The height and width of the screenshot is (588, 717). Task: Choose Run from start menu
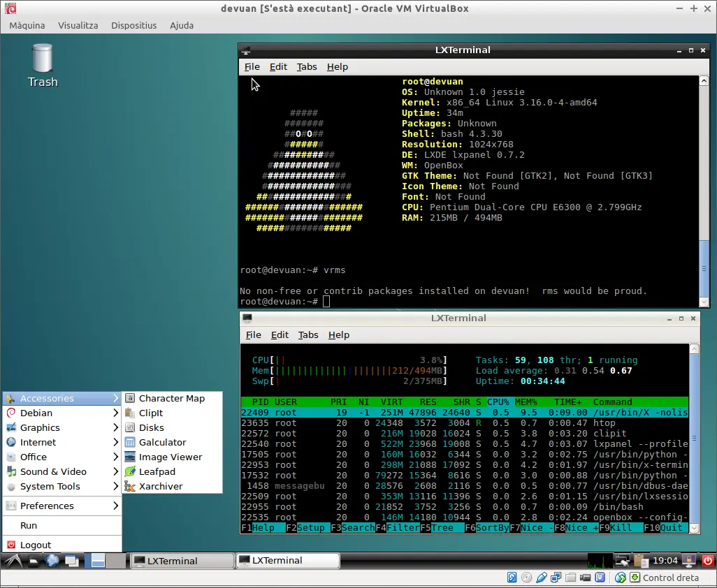coord(62,525)
